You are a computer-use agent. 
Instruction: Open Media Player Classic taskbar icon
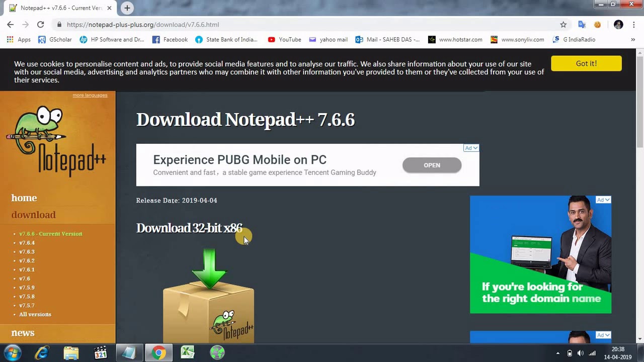pos(100,353)
